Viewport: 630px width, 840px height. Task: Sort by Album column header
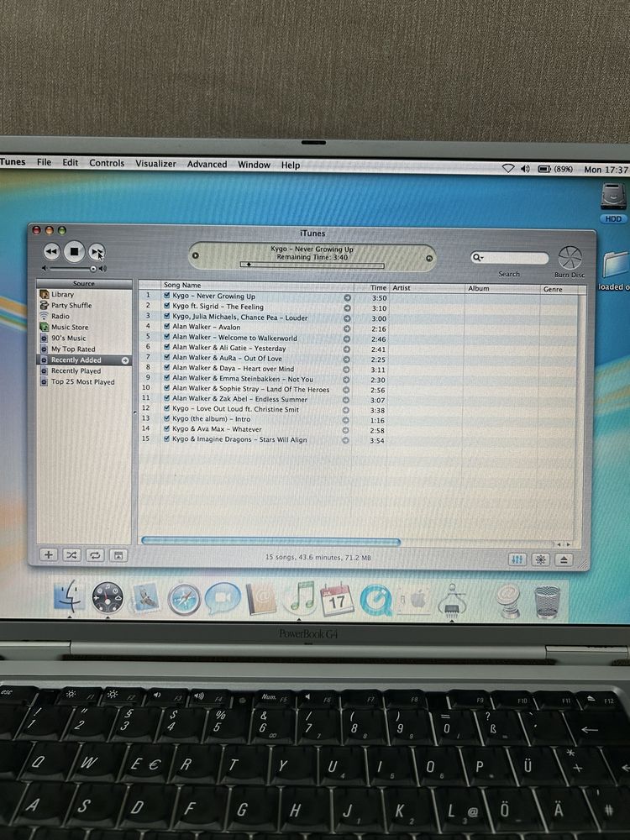(502, 288)
